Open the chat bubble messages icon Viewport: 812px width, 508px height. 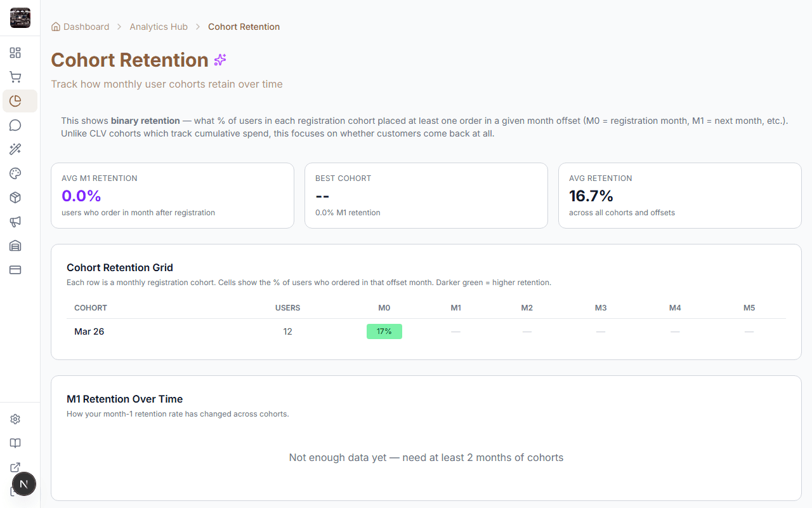[15, 125]
